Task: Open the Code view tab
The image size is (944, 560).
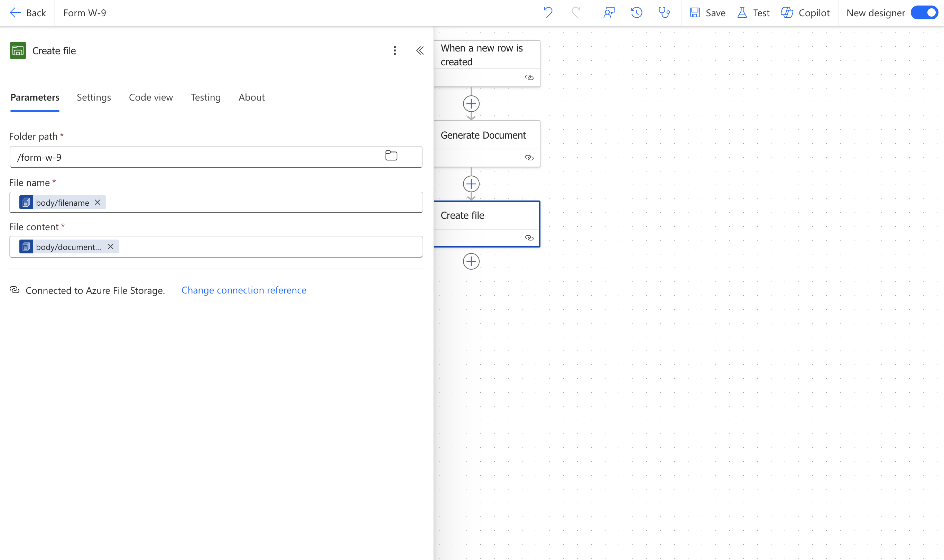Action: coord(151,97)
